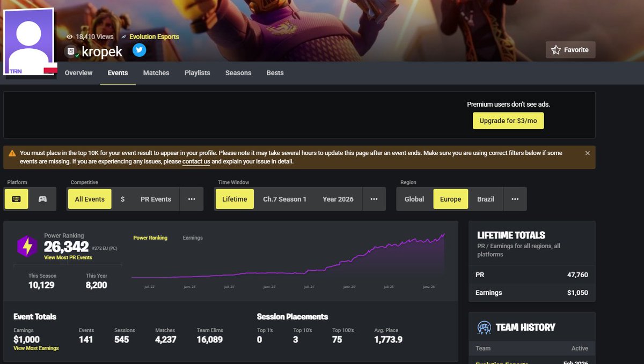
Task: Click Avg. Place value 1,773.9
Action: (389, 339)
